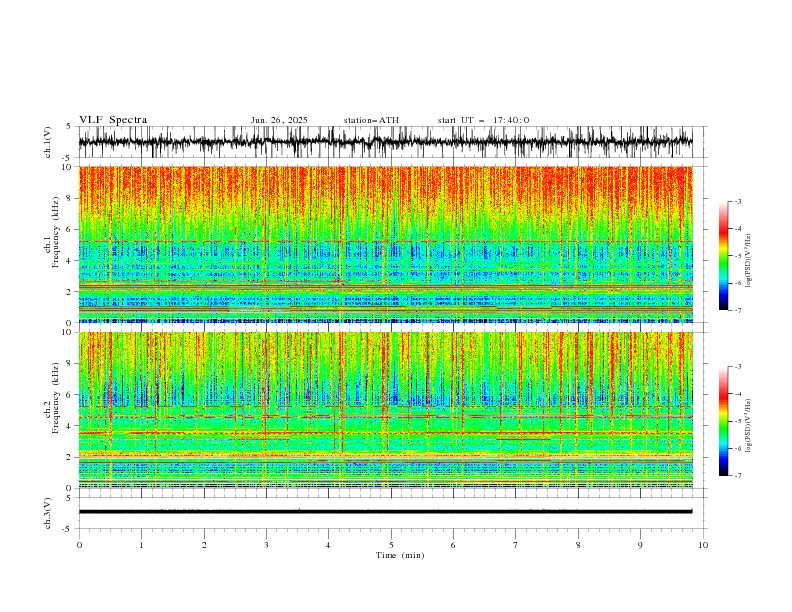792x612 pixels.
Task: Select the "start UT = 17:40:0" text
Action: (483, 120)
